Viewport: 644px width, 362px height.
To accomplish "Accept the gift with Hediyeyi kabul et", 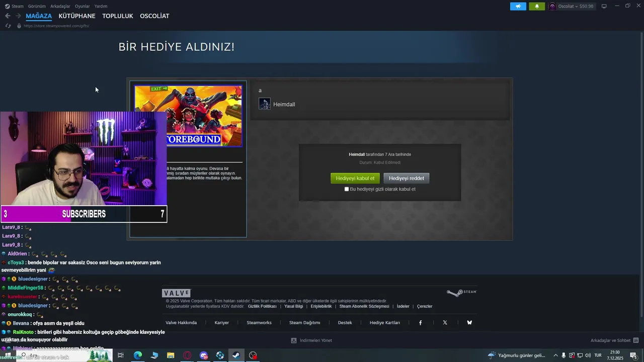I will click(355, 178).
